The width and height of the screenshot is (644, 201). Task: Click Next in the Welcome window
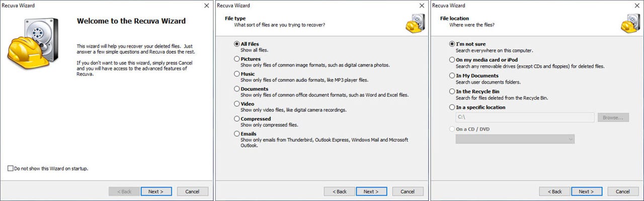[156, 191]
